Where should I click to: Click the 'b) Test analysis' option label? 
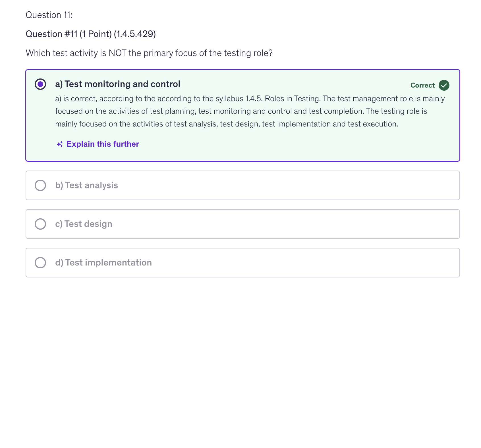tap(86, 185)
